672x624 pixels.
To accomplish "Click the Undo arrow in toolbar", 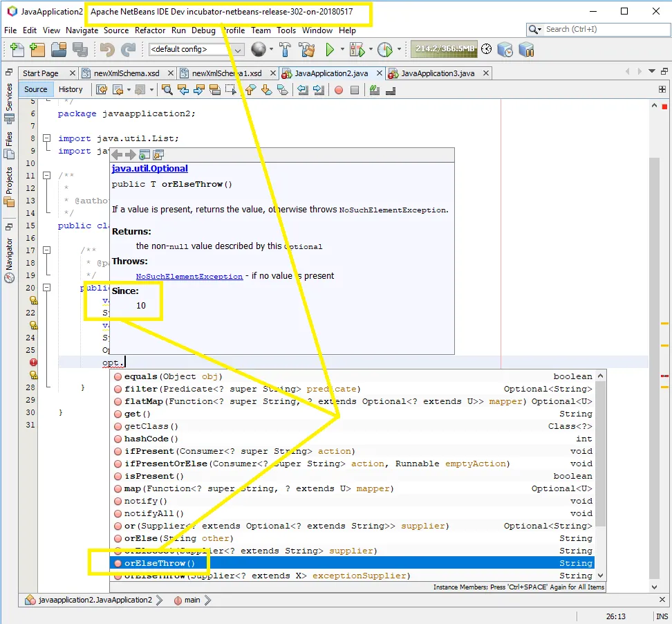I will [107, 49].
